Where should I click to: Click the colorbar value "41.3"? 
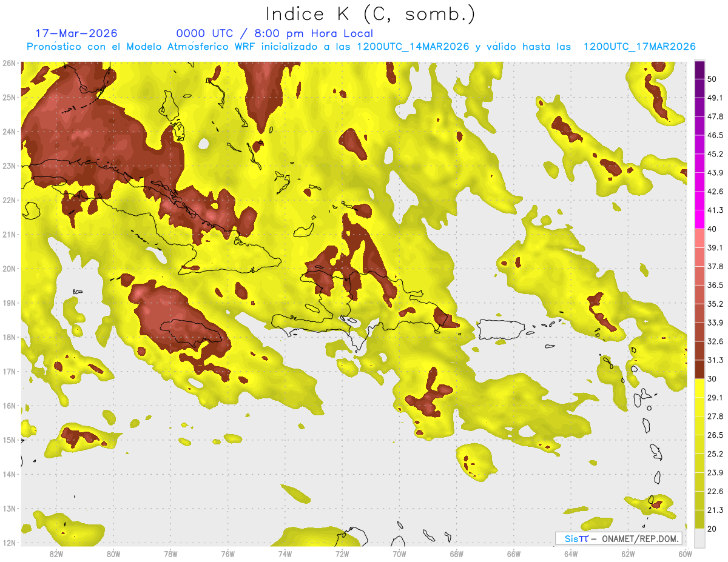click(x=715, y=210)
